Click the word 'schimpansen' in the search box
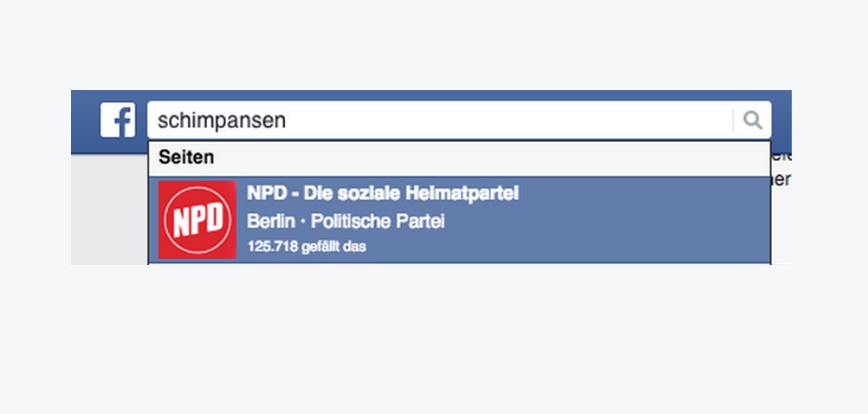868x414 pixels. [222, 120]
